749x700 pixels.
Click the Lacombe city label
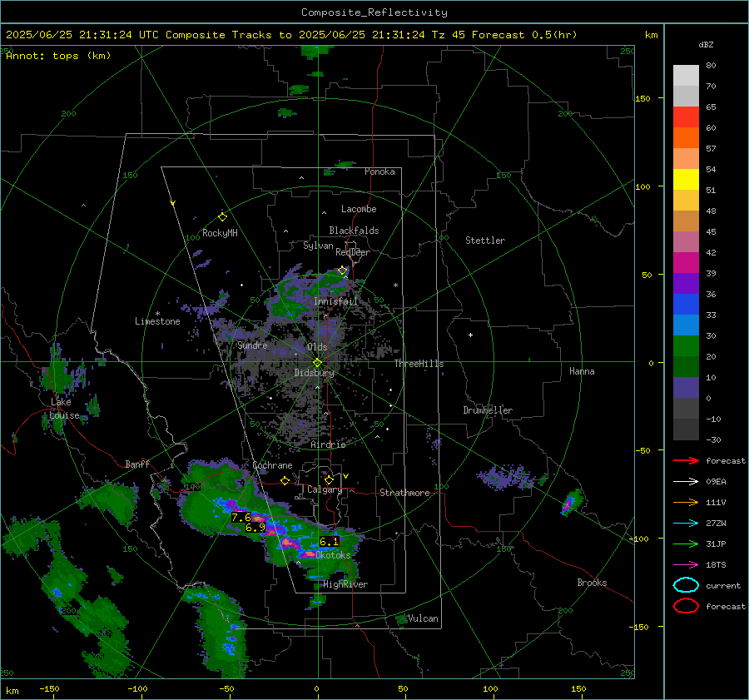(x=359, y=209)
